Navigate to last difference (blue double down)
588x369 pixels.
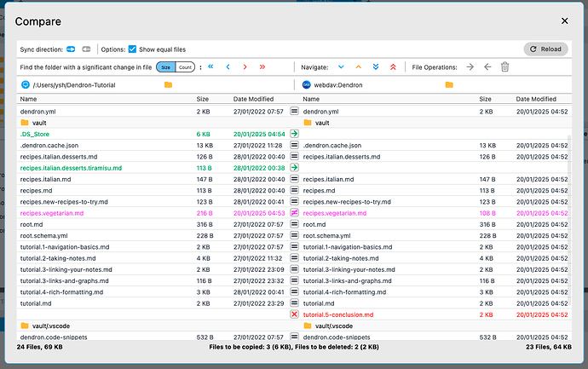point(376,66)
